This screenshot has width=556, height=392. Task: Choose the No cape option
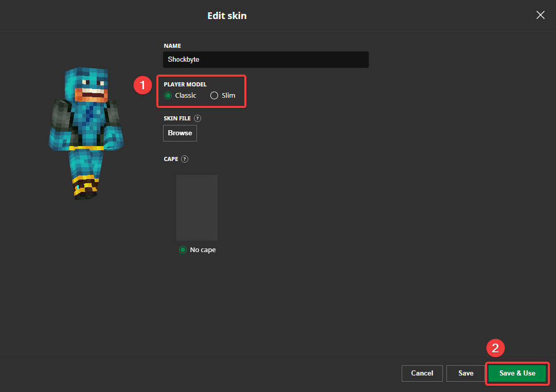click(183, 250)
